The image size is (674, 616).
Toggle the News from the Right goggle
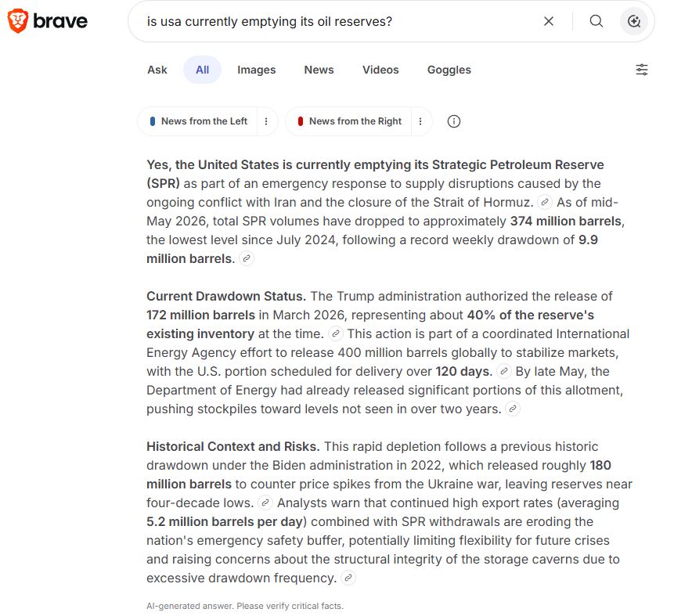349,121
